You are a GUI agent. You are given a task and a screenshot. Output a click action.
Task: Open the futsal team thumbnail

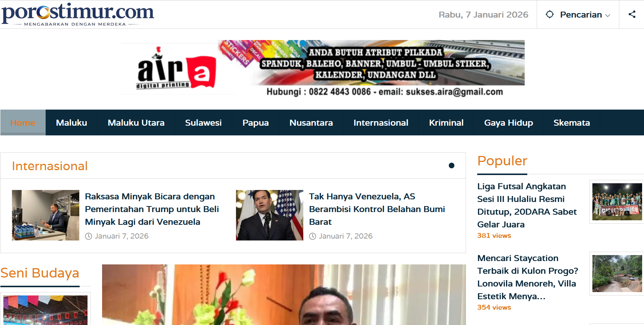[617, 202]
